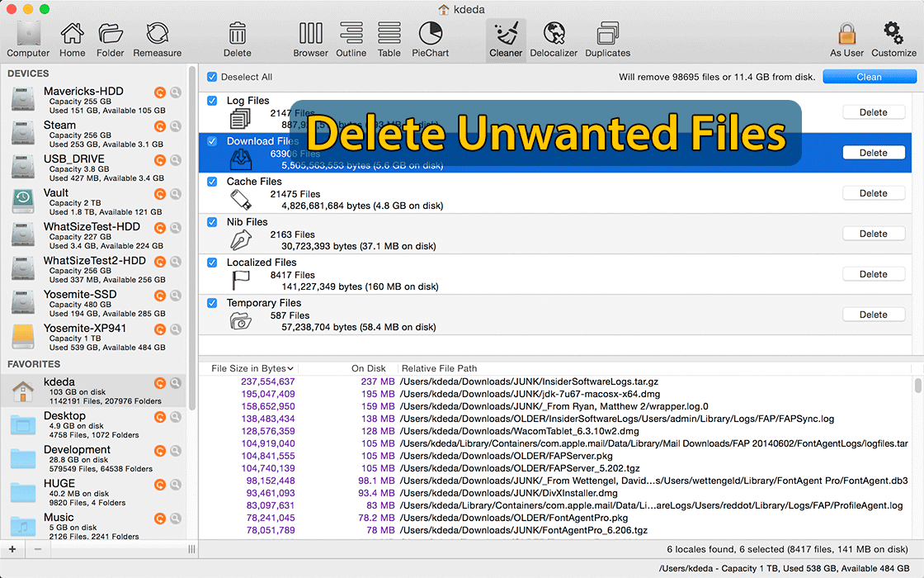Open the Browser view
Viewport: 924px width, 578px height.
coord(310,39)
